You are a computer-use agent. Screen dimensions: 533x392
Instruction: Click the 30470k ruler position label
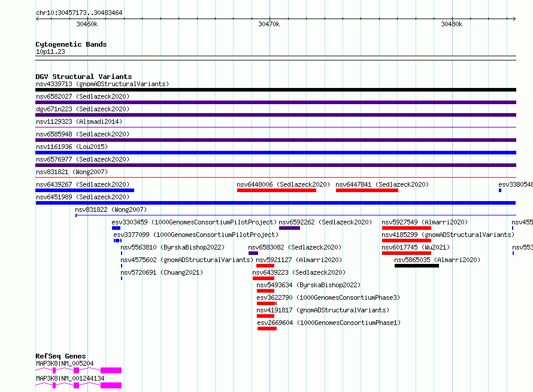pos(269,24)
